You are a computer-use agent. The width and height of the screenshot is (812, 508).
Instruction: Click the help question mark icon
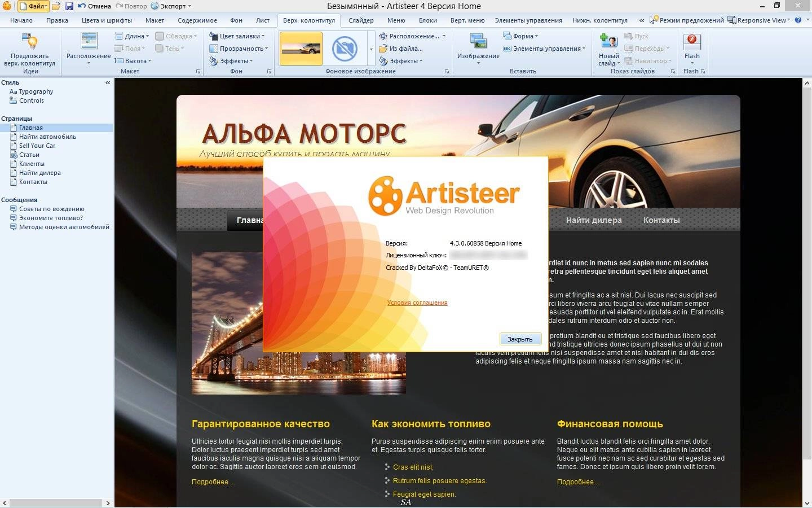tap(798, 20)
